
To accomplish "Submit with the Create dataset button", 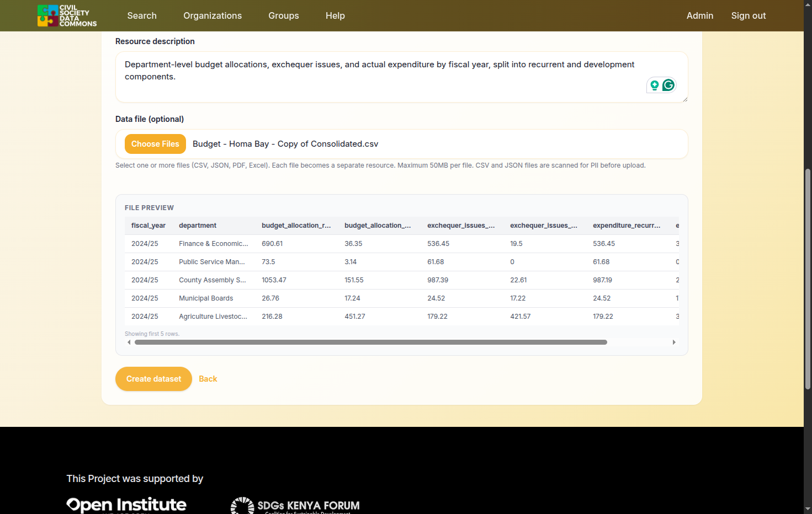I will tap(153, 379).
